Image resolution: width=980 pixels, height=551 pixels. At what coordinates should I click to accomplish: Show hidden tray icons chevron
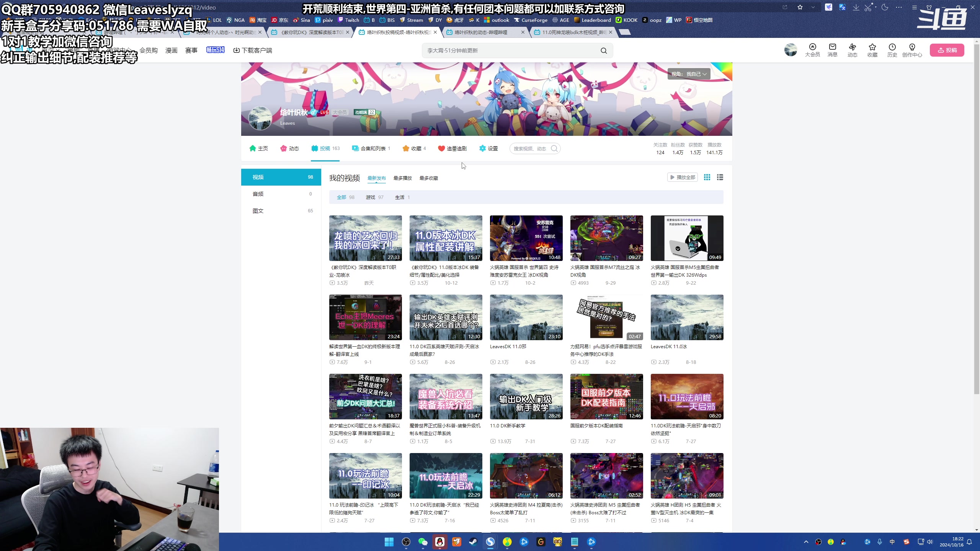(806, 542)
